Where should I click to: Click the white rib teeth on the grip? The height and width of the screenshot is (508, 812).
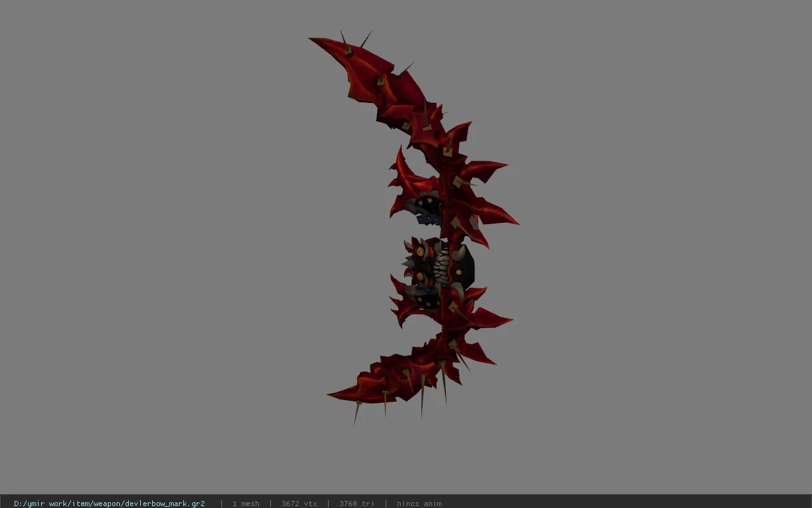pyautogui.click(x=442, y=265)
